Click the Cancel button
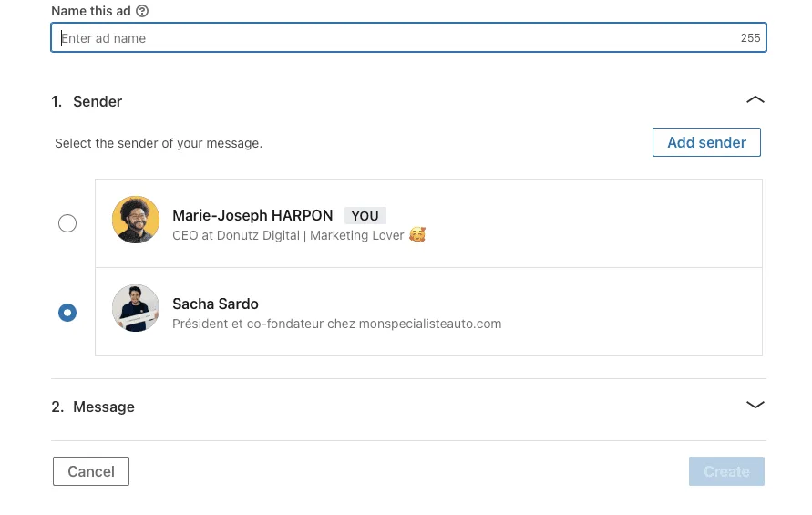 pyautogui.click(x=91, y=471)
